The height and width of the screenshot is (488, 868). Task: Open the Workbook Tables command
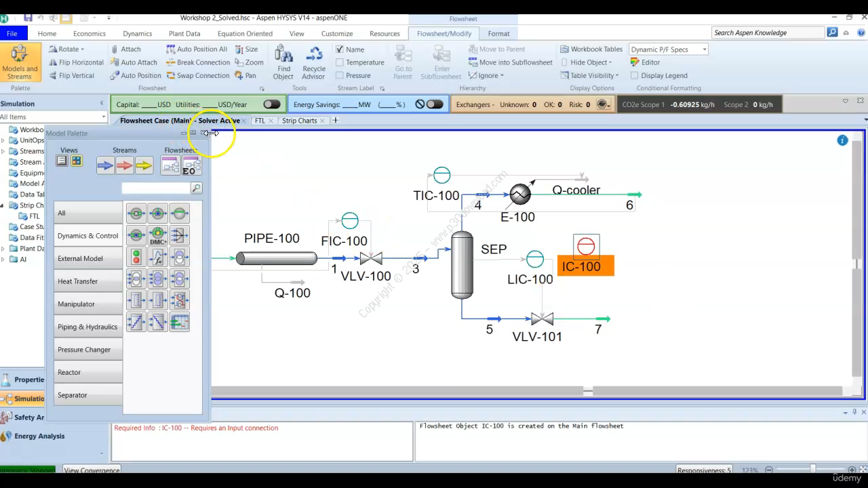(591, 49)
